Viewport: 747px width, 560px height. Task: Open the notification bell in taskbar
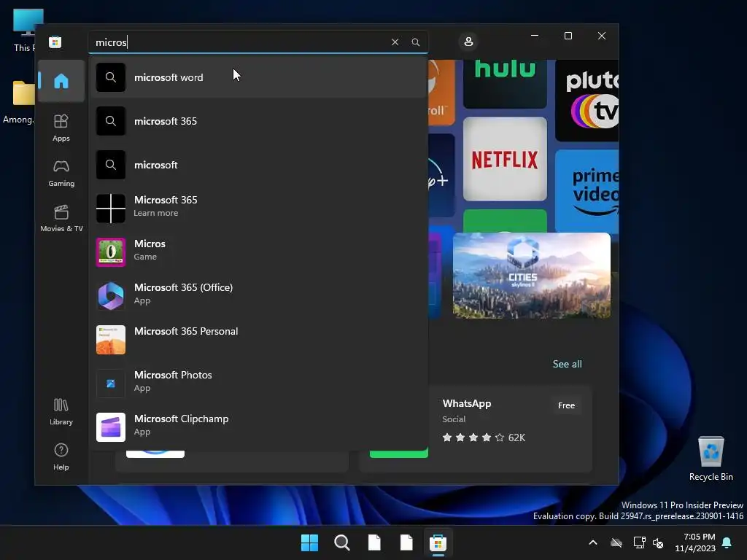tap(727, 542)
